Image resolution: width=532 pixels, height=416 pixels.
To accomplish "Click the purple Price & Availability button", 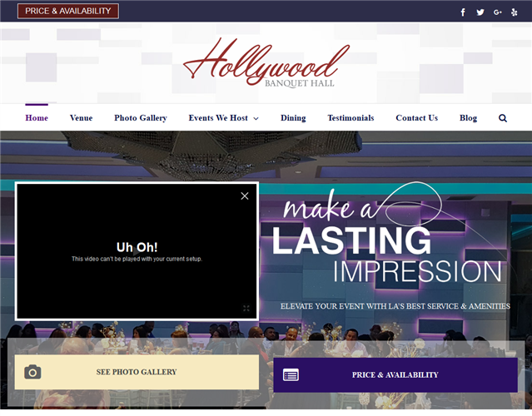I will (395, 375).
